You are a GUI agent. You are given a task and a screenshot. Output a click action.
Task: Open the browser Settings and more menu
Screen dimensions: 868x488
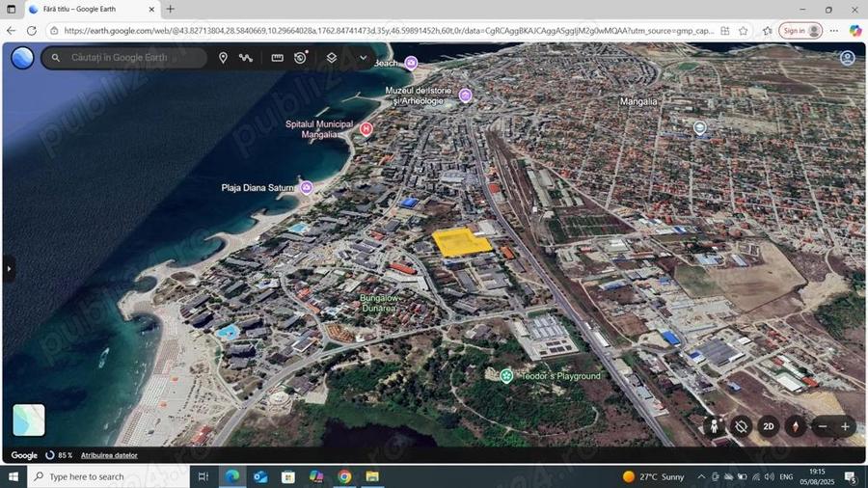(834, 31)
